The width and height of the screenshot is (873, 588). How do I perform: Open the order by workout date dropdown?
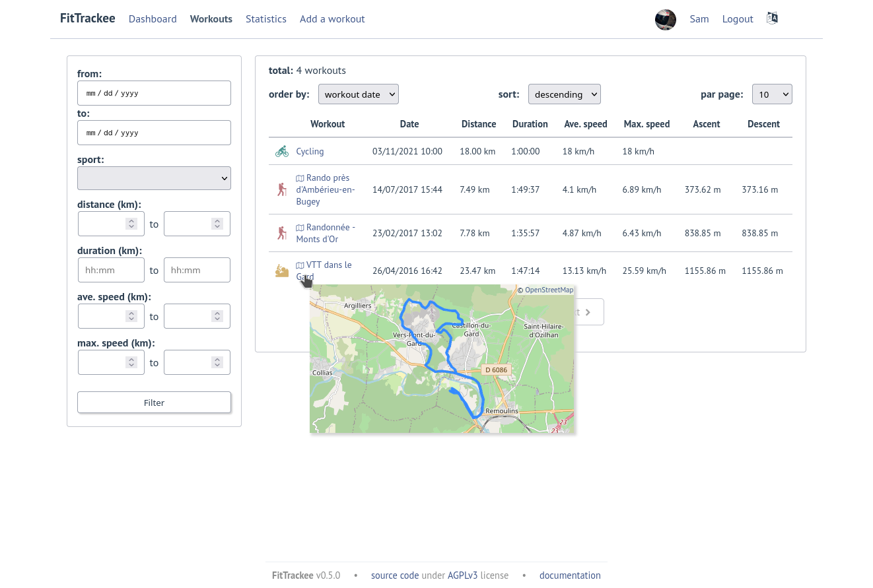(359, 94)
